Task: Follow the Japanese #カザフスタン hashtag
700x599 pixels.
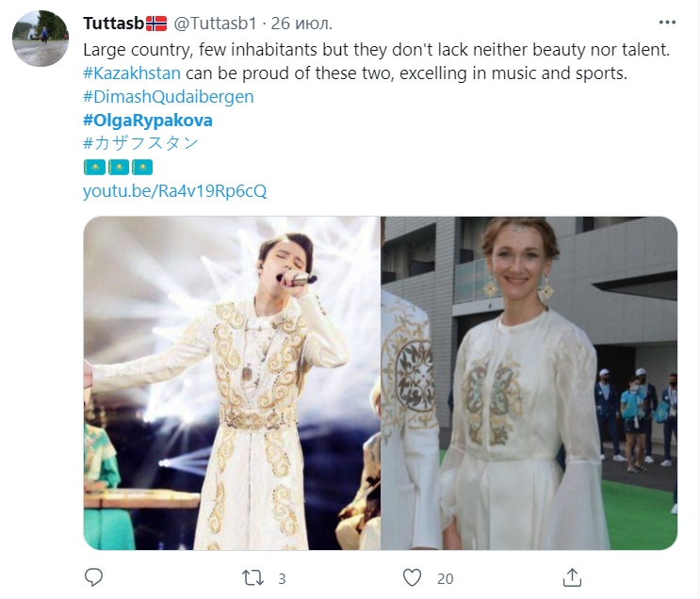Action: pos(141,143)
